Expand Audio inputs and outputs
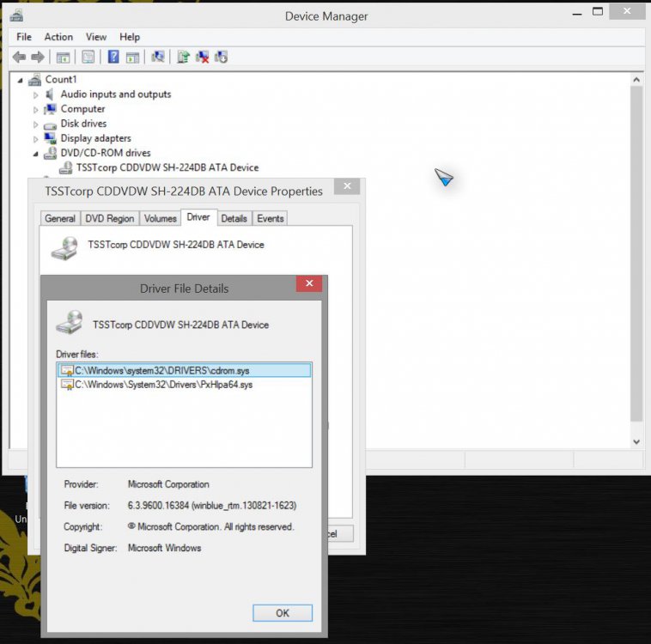Screen dimensions: 651x644 pyautogui.click(x=36, y=95)
